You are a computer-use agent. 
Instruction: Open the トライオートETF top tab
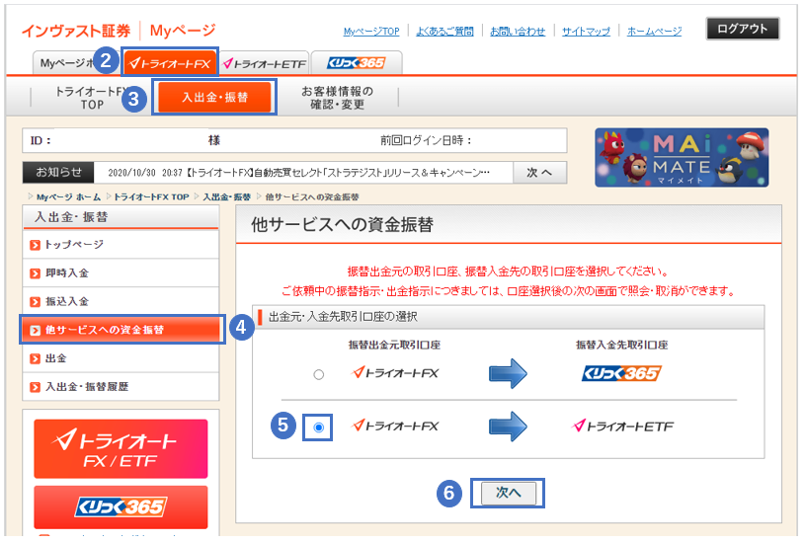click(264, 63)
